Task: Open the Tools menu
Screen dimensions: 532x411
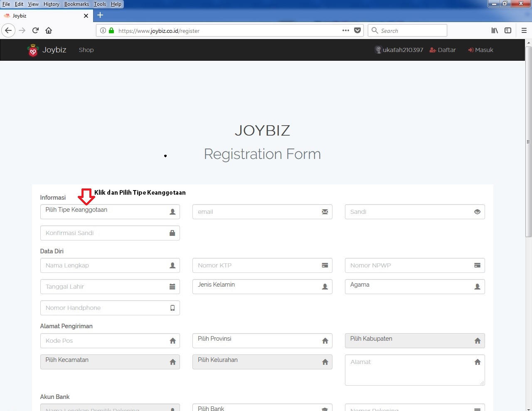Action: click(100, 4)
